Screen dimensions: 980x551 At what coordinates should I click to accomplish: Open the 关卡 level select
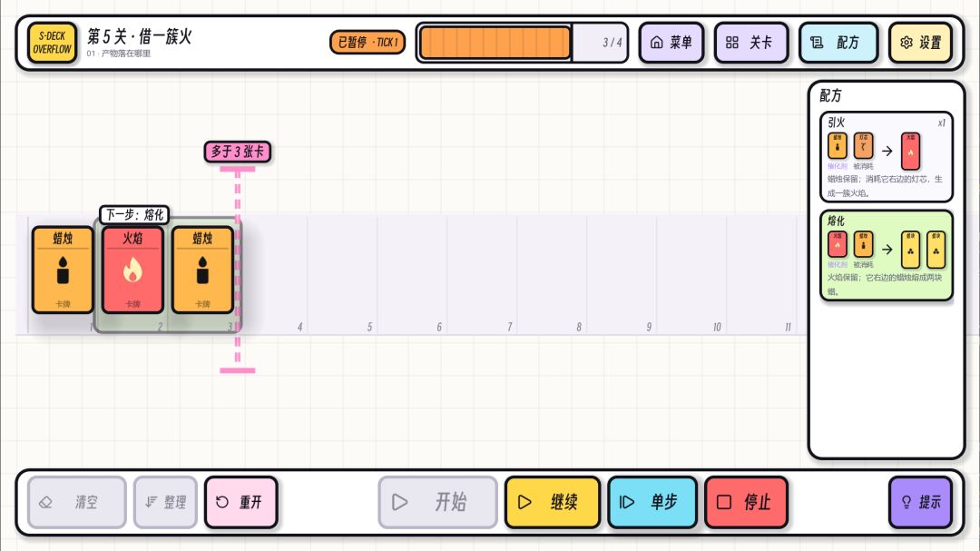[750, 43]
